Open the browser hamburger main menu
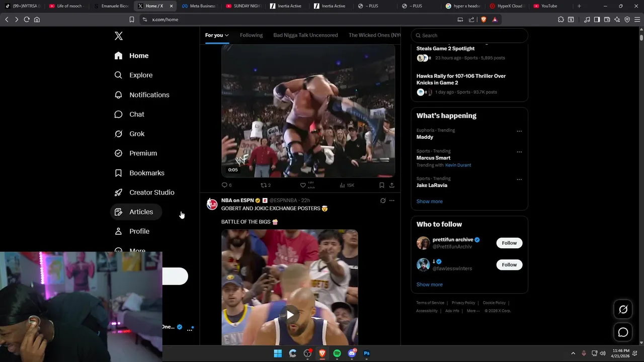The image size is (644, 362). click(x=637, y=20)
